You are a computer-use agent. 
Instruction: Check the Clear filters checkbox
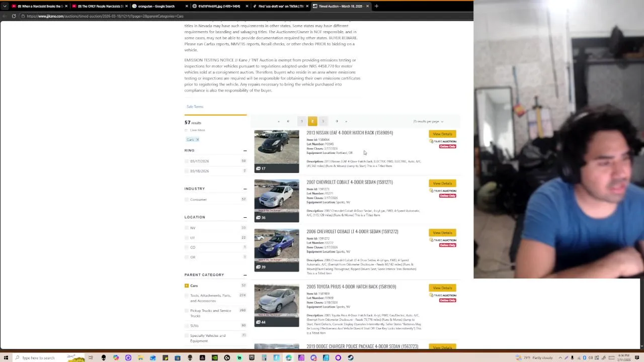[187, 130]
